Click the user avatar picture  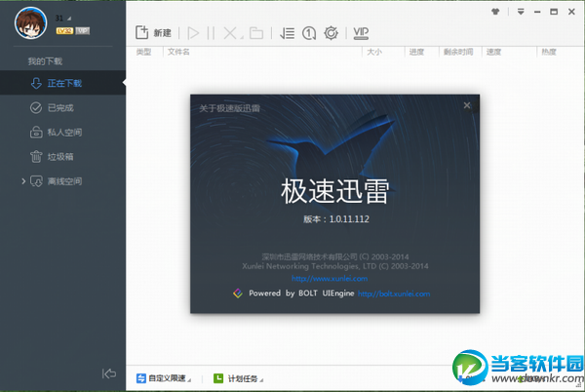[x=30, y=22]
